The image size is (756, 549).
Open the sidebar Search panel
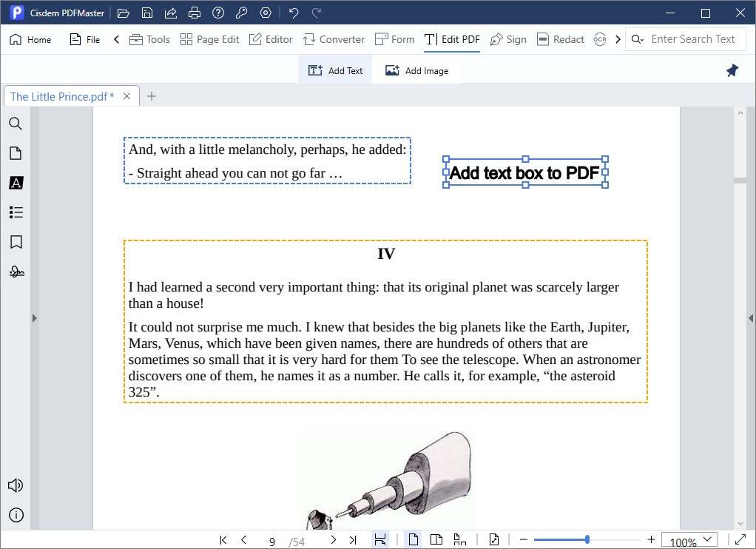click(x=16, y=124)
